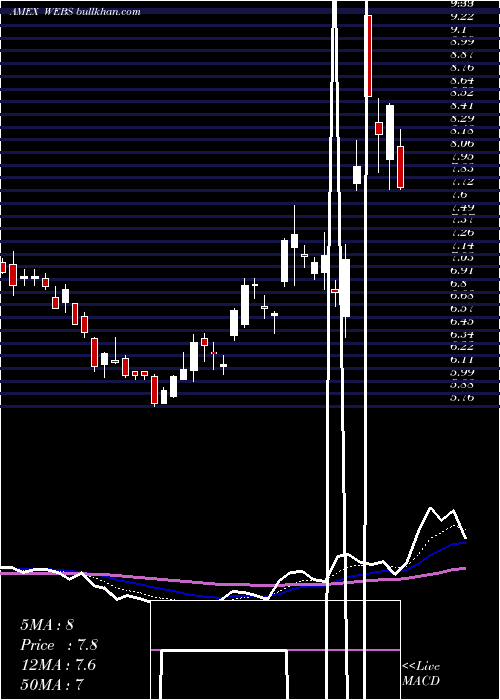Screen dimensions: 500x700
Task: Click the 50MA : 7 readout
Action: (52, 684)
